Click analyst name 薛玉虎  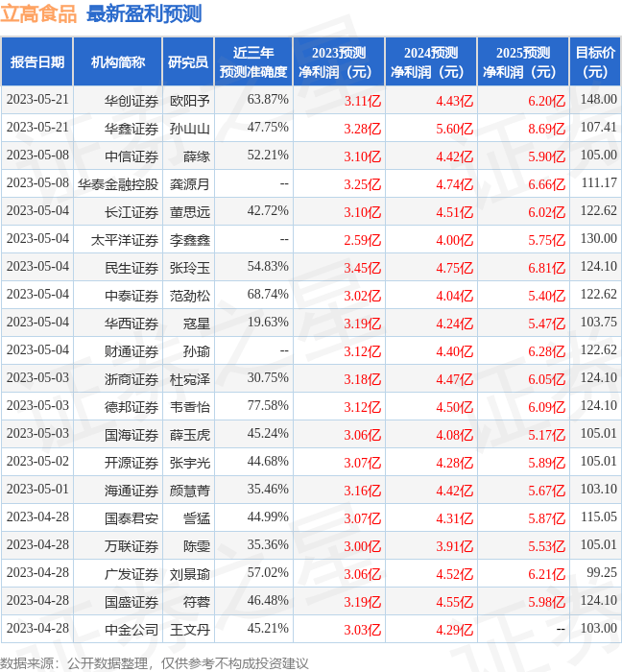pos(190,435)
